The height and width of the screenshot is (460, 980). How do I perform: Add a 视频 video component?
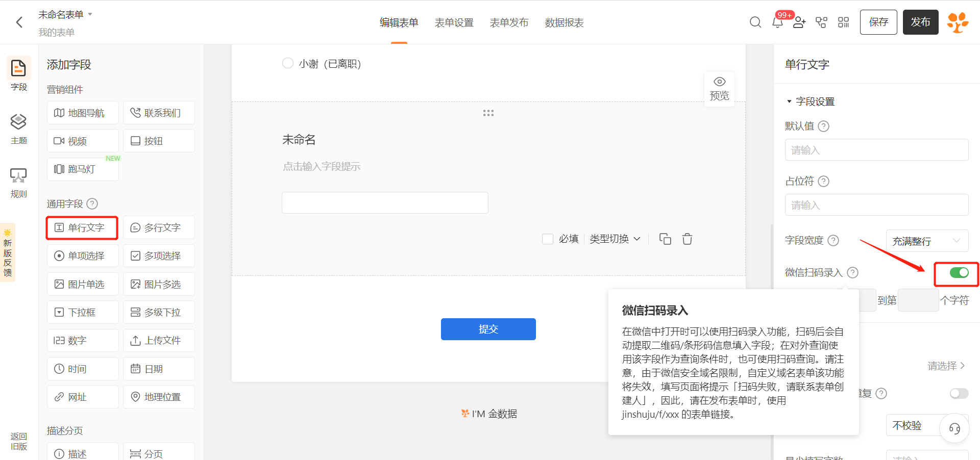83,141
